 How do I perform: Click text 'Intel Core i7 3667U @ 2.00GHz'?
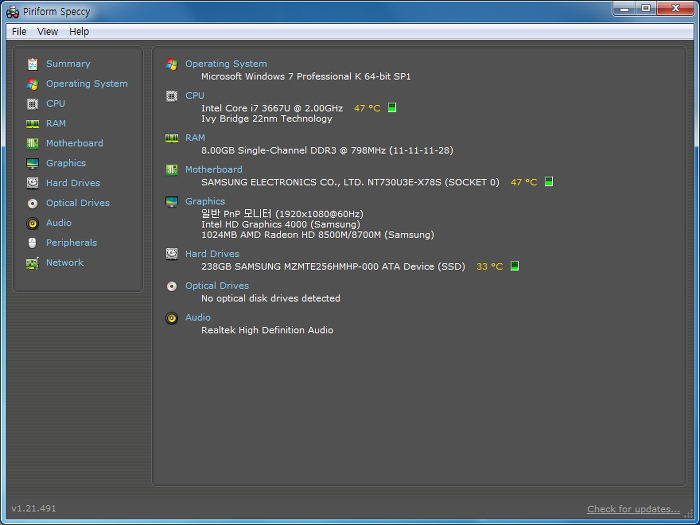point(272,108)
